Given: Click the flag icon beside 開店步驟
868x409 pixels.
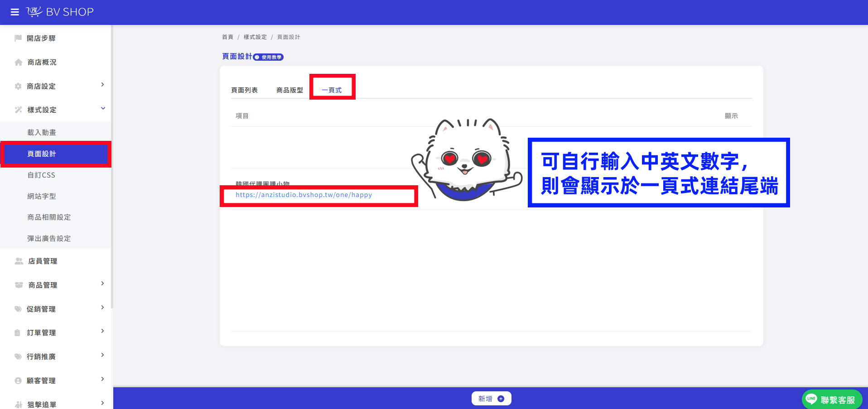Looking at the screenshot, I should [18, 38].
